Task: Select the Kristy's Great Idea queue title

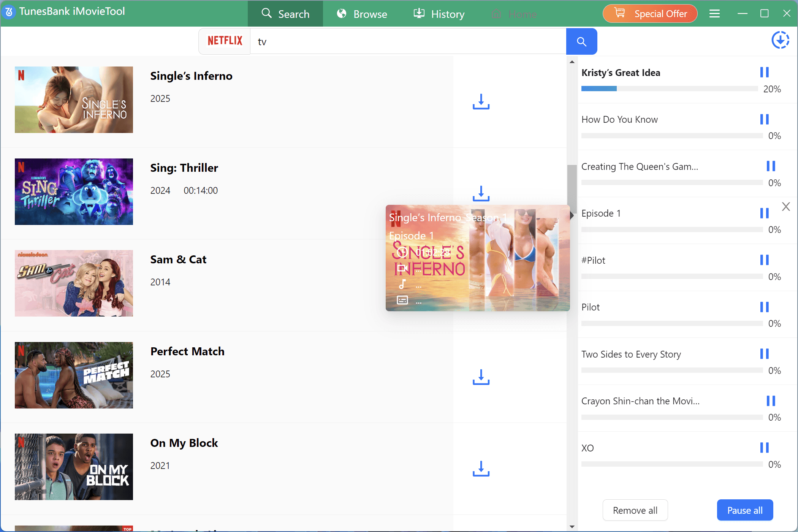Action: point(621,73)
